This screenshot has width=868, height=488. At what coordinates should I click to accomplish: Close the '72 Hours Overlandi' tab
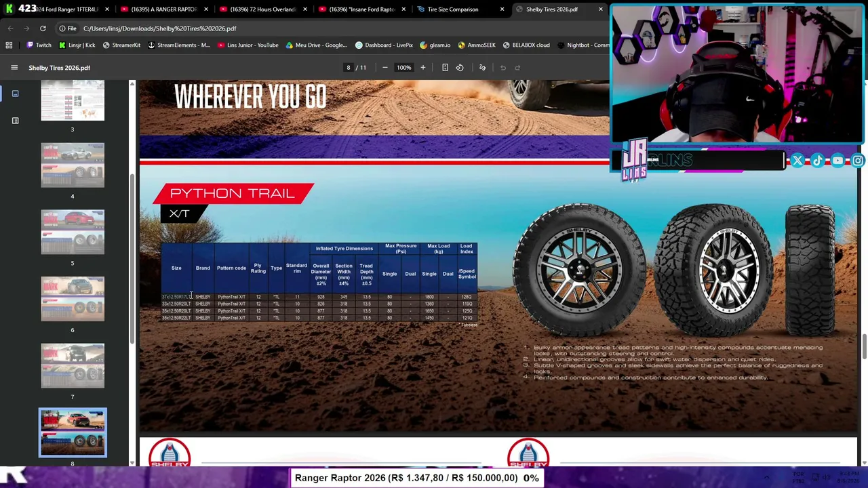tap(304, 9)
